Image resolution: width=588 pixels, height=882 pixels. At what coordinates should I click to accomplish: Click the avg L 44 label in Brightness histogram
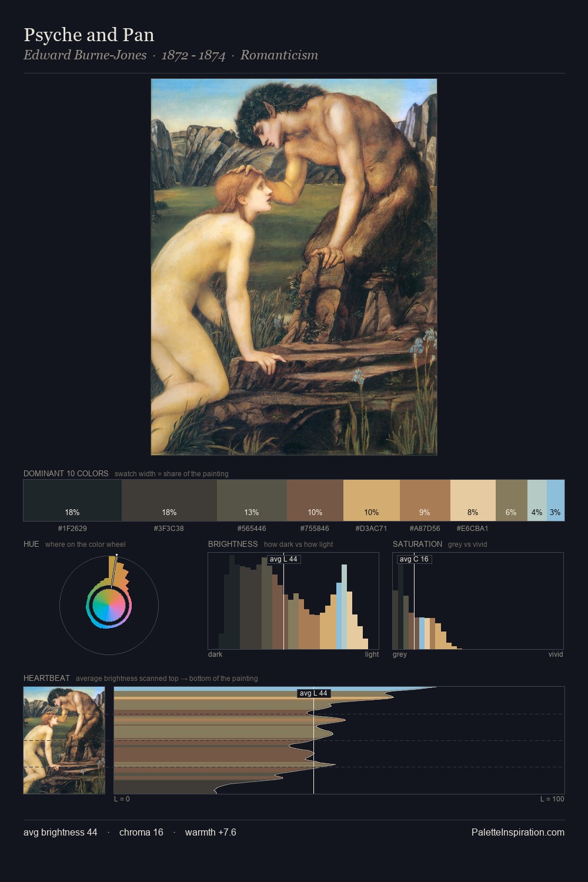(283, 559)
